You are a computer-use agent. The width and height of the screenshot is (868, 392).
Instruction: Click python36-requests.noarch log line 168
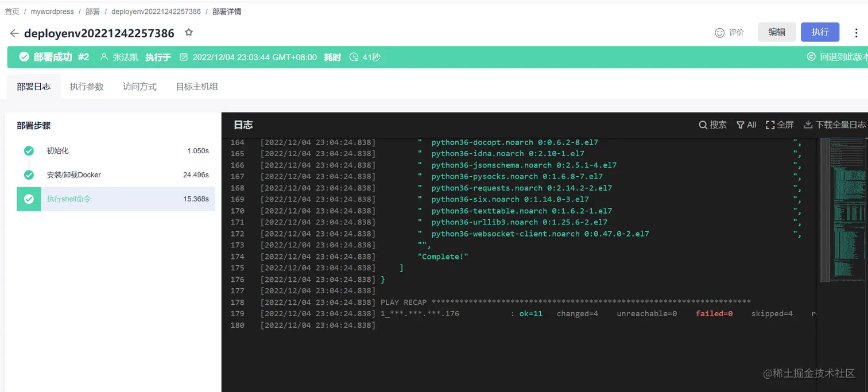(522, 188)
